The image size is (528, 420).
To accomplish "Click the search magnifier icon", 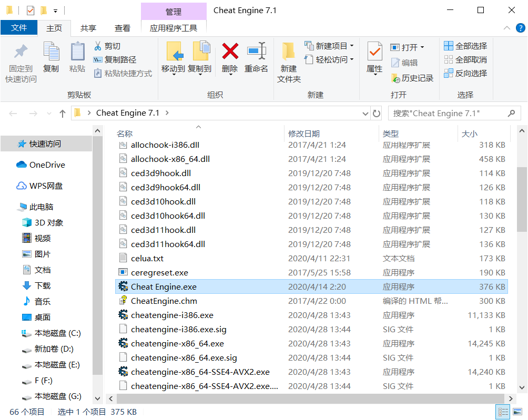I will [x=511, y=114].
